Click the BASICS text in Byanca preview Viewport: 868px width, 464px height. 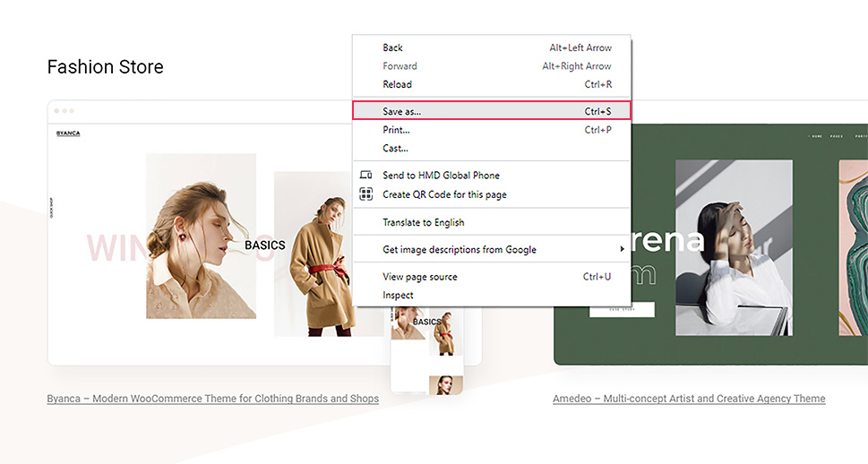(x=264, y=245)
